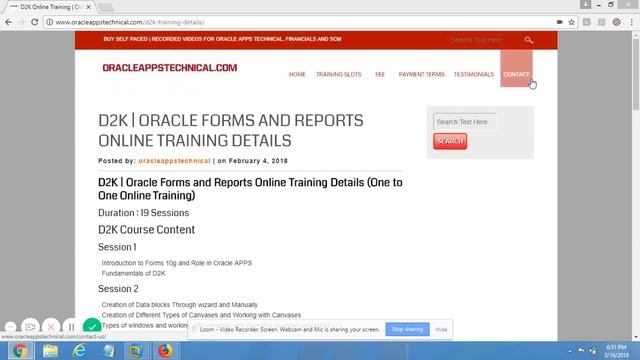Click "Session 2" heading

(118, 289)
